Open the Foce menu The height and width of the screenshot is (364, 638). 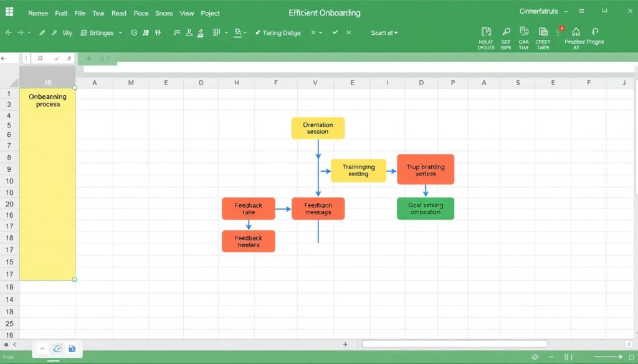point(141,14)
